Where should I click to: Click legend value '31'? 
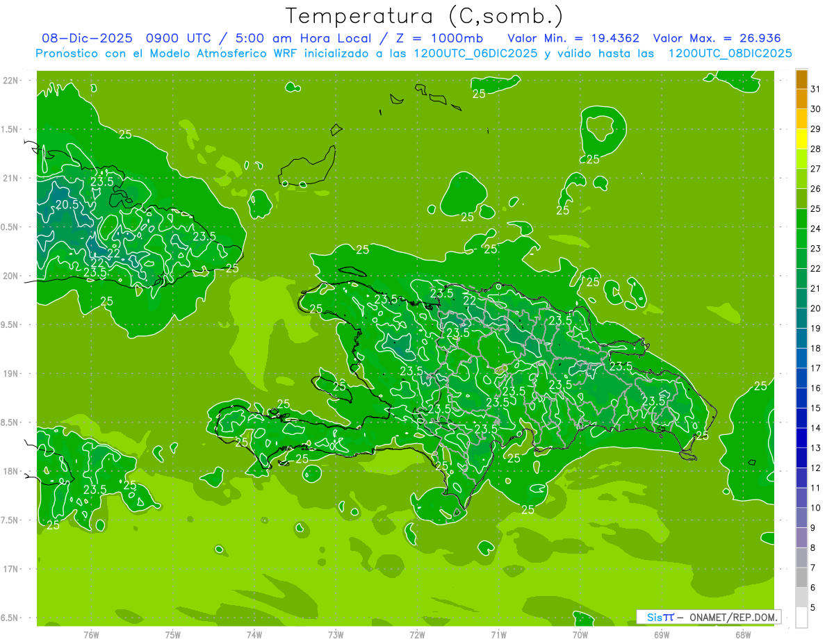(816, 89)
